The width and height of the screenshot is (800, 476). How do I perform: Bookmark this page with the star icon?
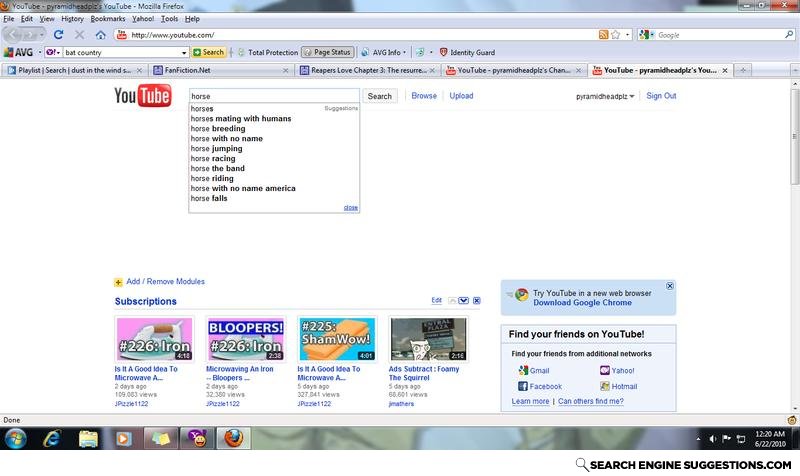tap(615, 35)
